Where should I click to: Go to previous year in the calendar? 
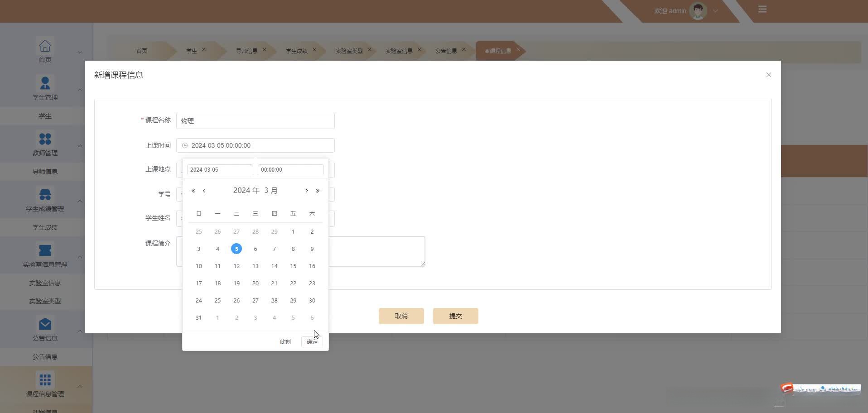(193, 191)
